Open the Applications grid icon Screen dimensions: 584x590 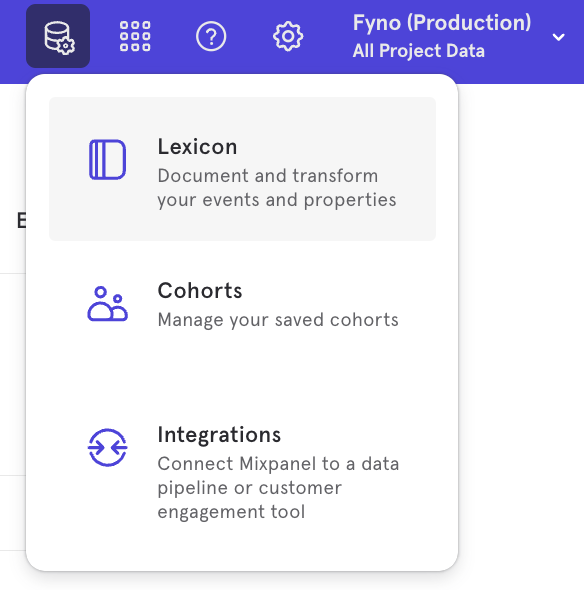135,36
